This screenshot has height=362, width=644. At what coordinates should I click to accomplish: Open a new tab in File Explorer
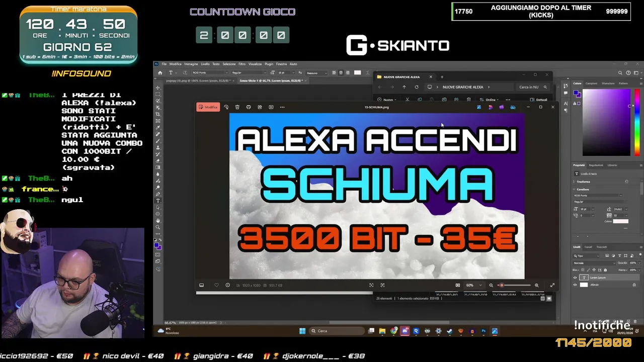[x=442, y=77]
